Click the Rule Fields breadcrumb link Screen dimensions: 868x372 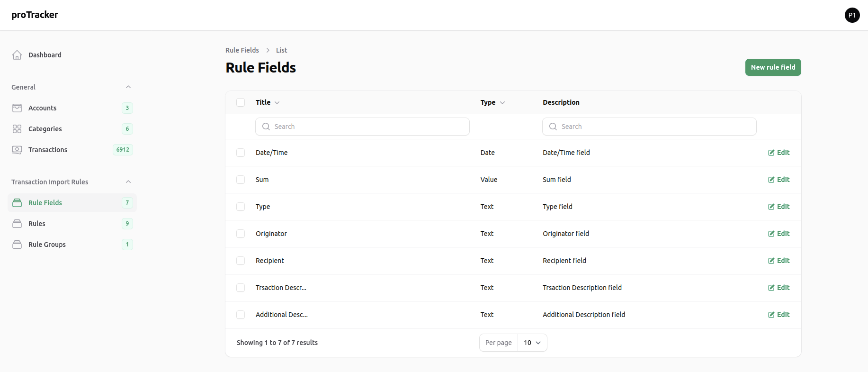pyautogui.click(x=242, y=50)
